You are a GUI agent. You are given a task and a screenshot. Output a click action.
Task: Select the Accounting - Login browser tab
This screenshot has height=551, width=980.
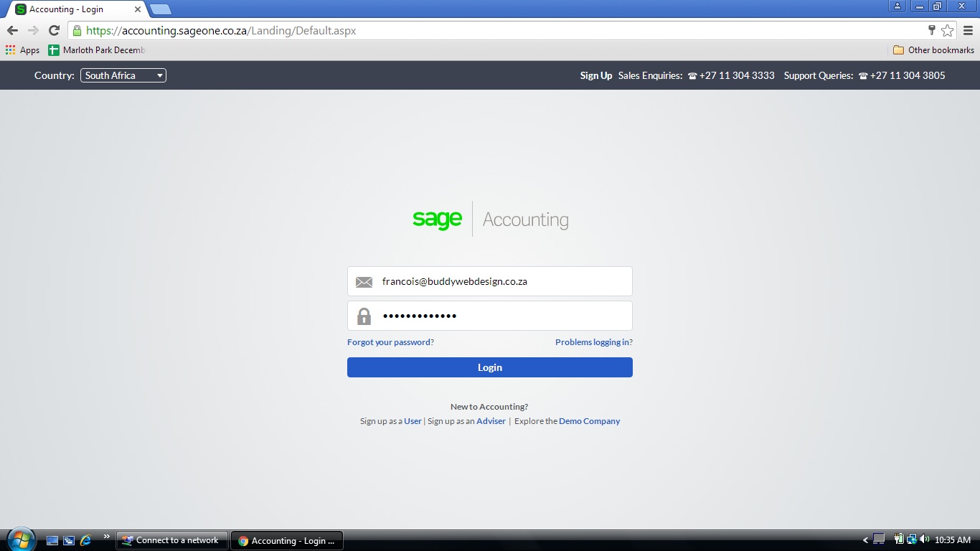(77, 9)
